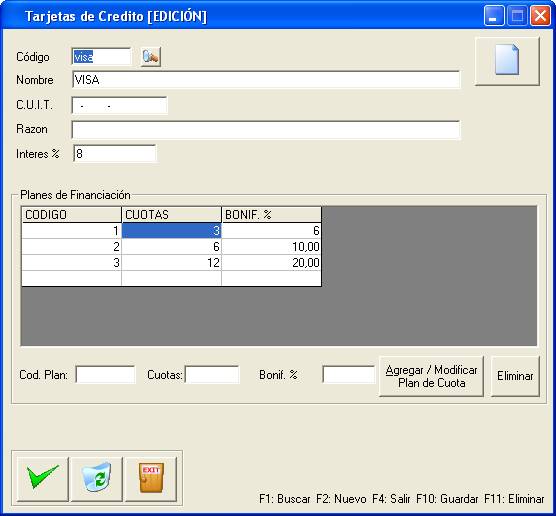
Task: Click the recycle bin delete icon
Action: 97,478
